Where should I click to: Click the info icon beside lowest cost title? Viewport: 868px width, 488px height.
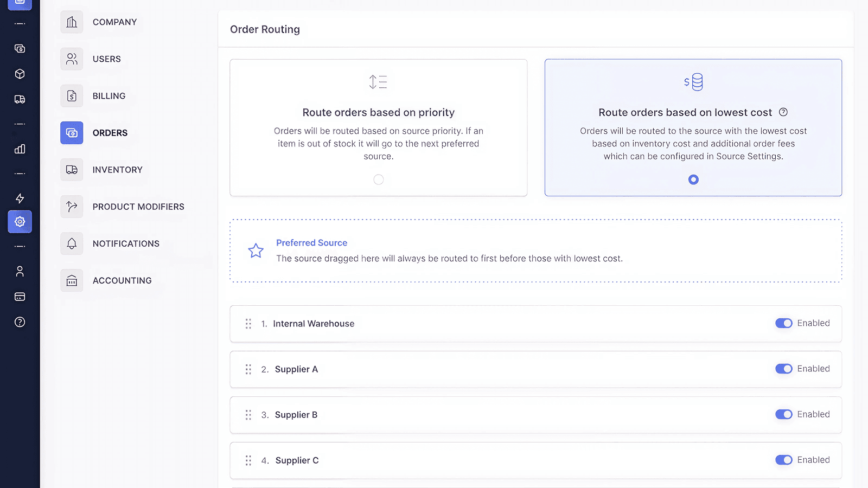pos(783,112)
